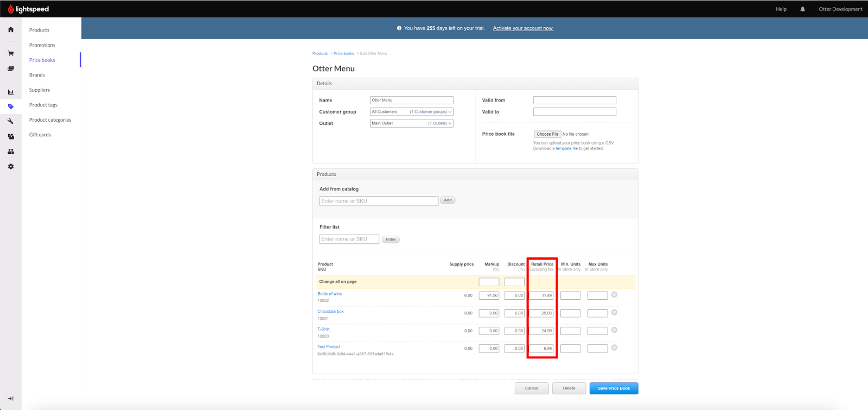Click the notification bell icon

tap(802, 9)
